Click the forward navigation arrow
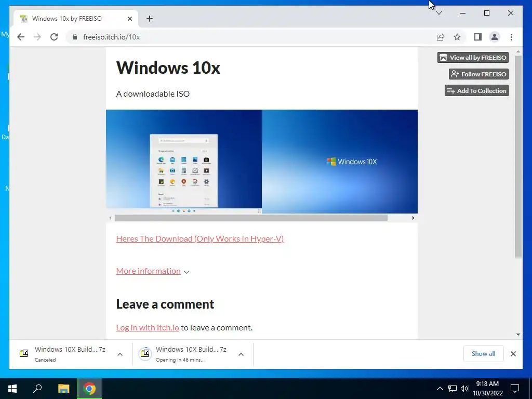 (x=37, y=37)
